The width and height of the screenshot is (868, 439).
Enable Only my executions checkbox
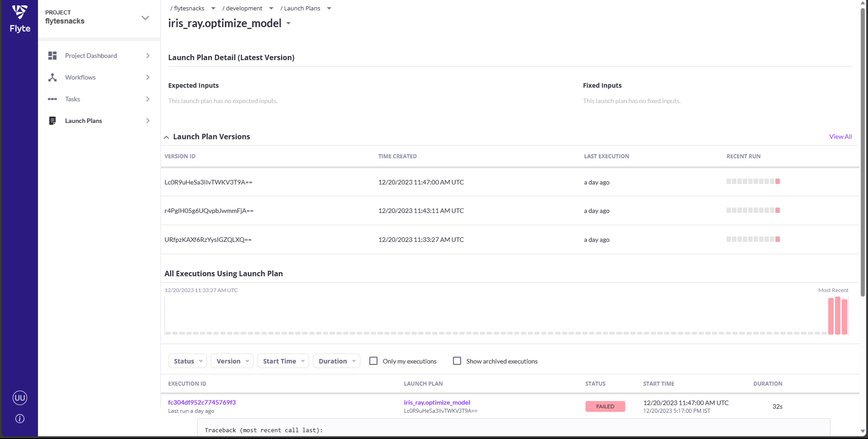click(373, 361)
